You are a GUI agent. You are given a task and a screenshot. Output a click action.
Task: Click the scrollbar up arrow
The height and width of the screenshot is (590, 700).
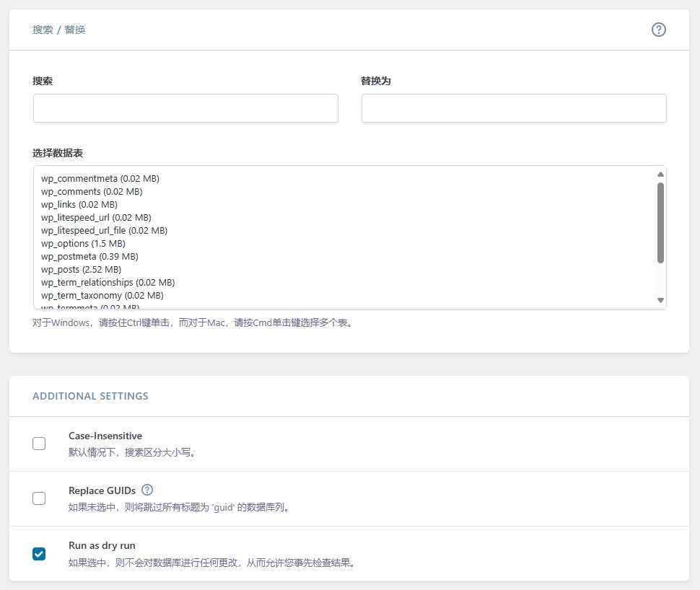click(660, 173)
